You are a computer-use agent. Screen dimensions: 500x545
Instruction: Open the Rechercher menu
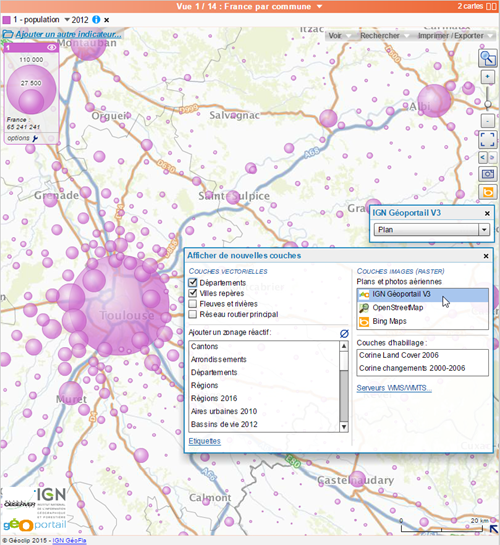point(384,35)
